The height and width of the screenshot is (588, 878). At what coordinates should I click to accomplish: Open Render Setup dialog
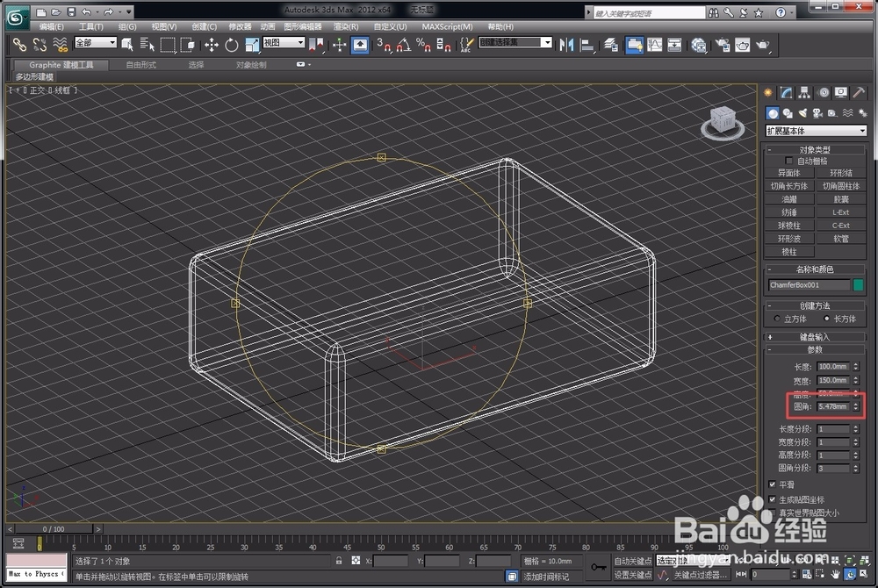pyautogui.click(x=723, y=45)
